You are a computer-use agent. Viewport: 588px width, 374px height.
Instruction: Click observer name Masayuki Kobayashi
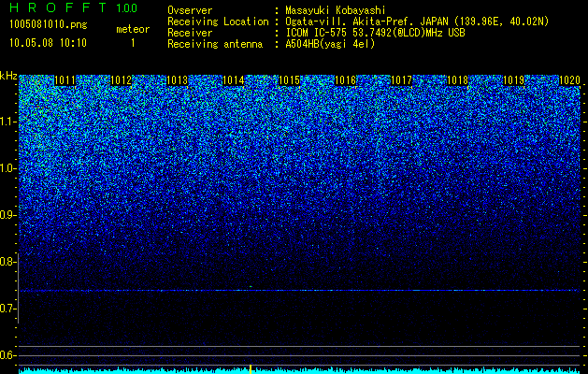click(336, 10)
